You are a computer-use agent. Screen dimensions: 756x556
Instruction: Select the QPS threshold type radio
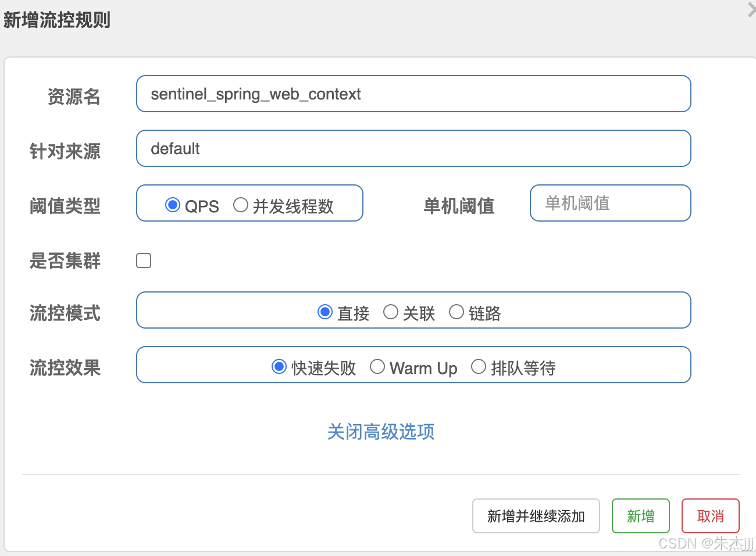pyautogui.click(x=173, y=205)
